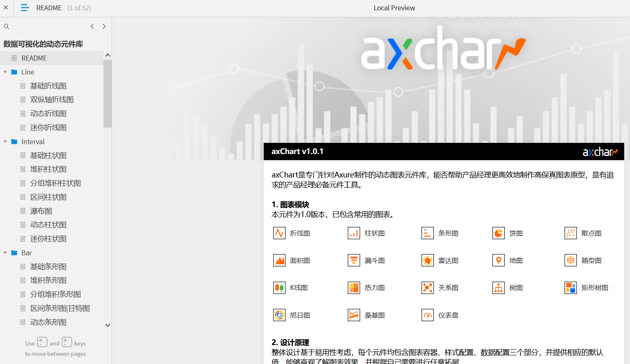
Task: Click the 关系图 relation graph icon
Action: pyautogui.click(x=428, y=287)
